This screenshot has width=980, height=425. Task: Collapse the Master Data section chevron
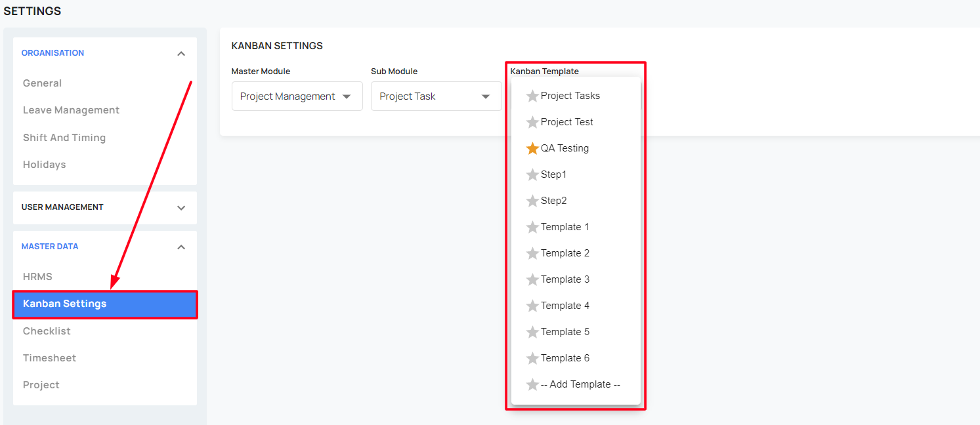coord(181,247)
